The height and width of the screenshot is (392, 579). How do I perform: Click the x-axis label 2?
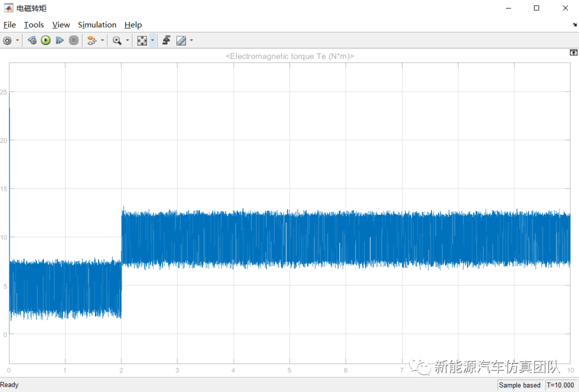click(121, 370)
